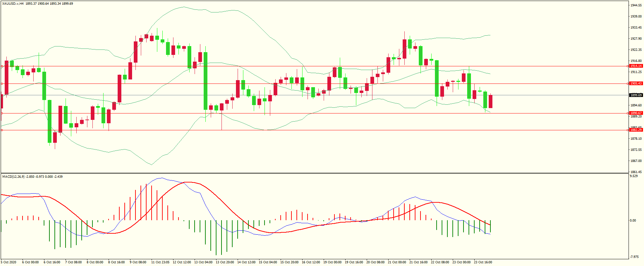Click the 9 Oct 08:00 time label
Viewport: 644px width, 266px height.
[138, 262]
